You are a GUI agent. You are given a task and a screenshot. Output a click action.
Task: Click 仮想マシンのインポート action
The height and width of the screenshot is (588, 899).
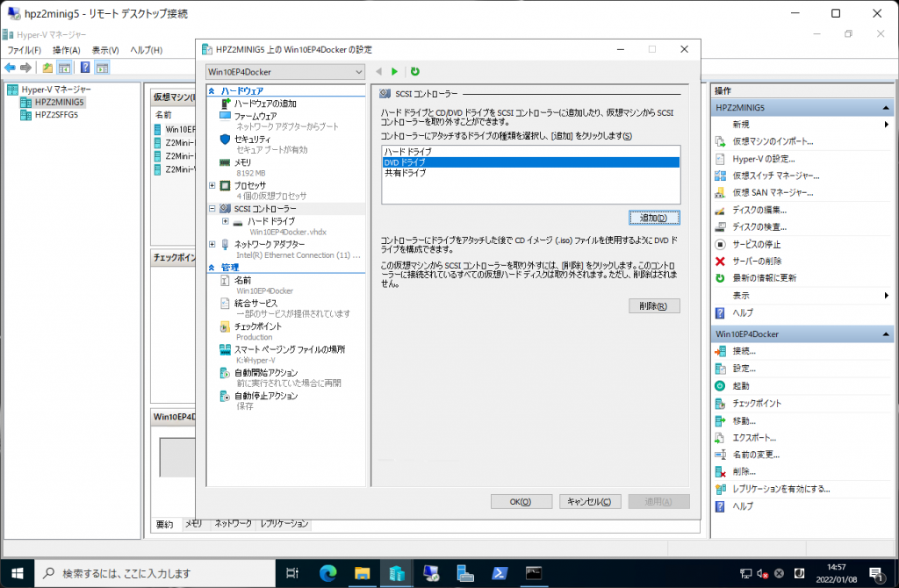[x=773, y=141]
